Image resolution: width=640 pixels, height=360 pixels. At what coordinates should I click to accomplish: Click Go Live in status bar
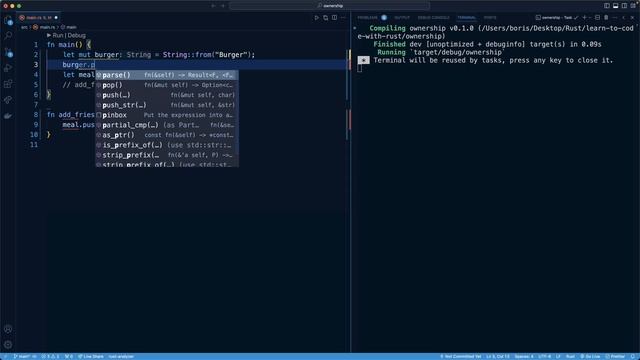click(x=590, y=356)
